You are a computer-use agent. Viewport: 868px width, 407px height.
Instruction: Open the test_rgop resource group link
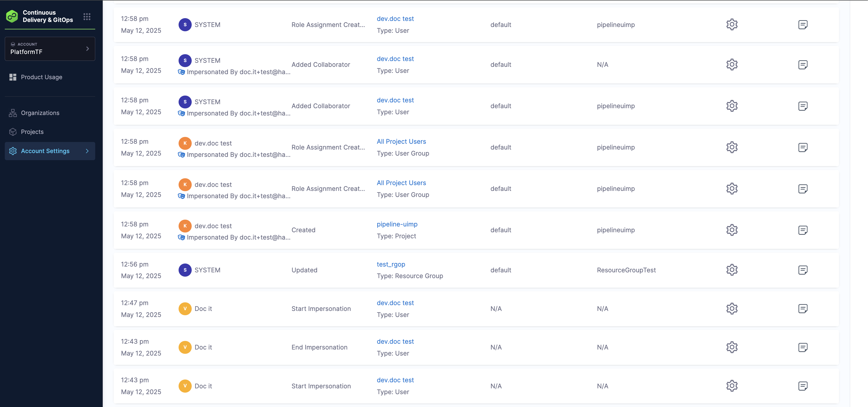(390, 264)
